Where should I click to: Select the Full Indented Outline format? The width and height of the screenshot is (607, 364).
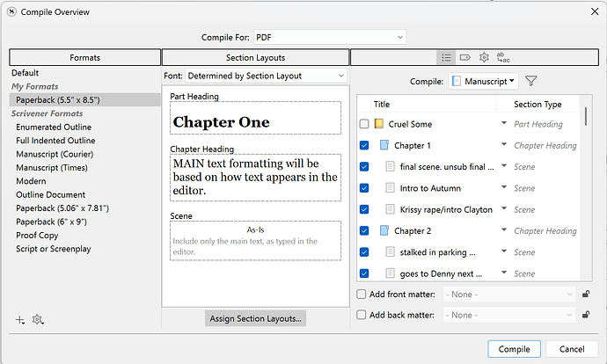point(55,141)
